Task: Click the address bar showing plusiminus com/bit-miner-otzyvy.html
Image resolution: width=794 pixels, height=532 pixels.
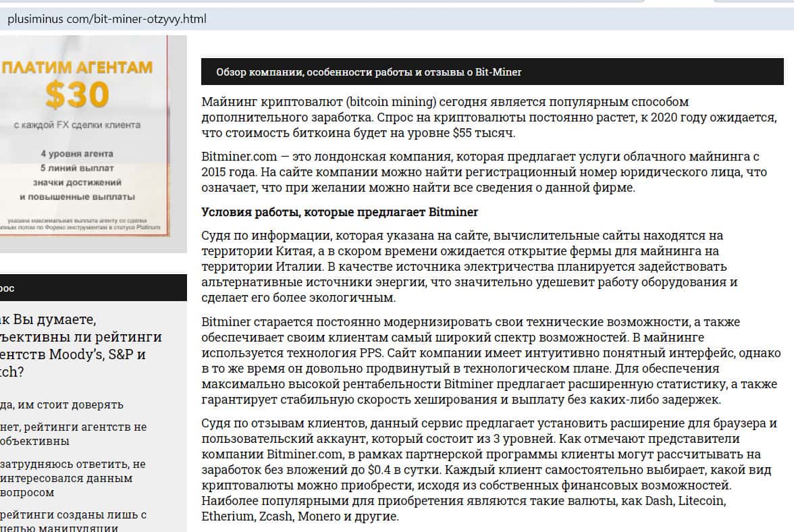Action: coord(397,19)
